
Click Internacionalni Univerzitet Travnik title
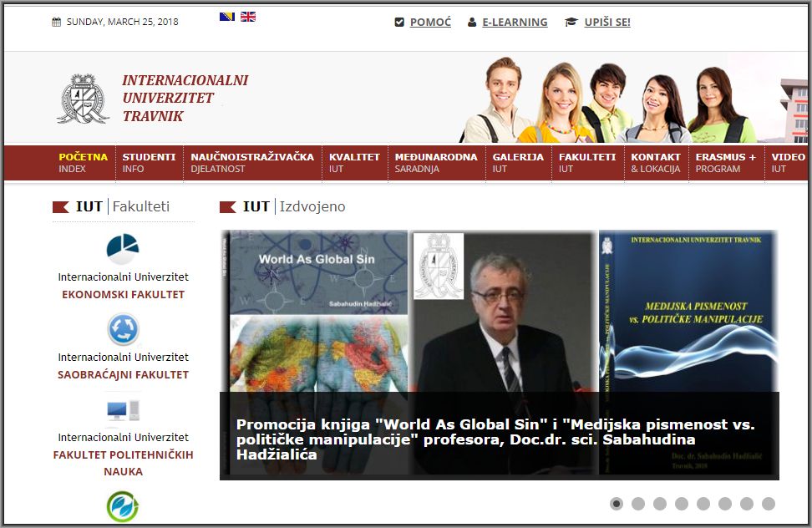[185, 99]
